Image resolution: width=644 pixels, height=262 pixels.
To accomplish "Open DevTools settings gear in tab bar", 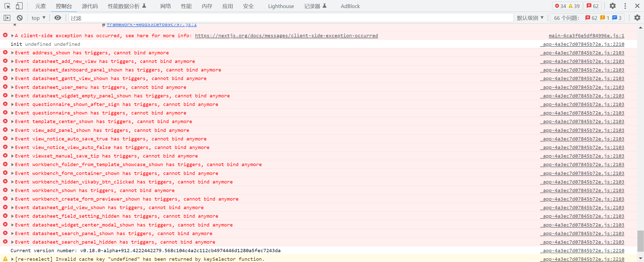I will (x=613, y=6).
